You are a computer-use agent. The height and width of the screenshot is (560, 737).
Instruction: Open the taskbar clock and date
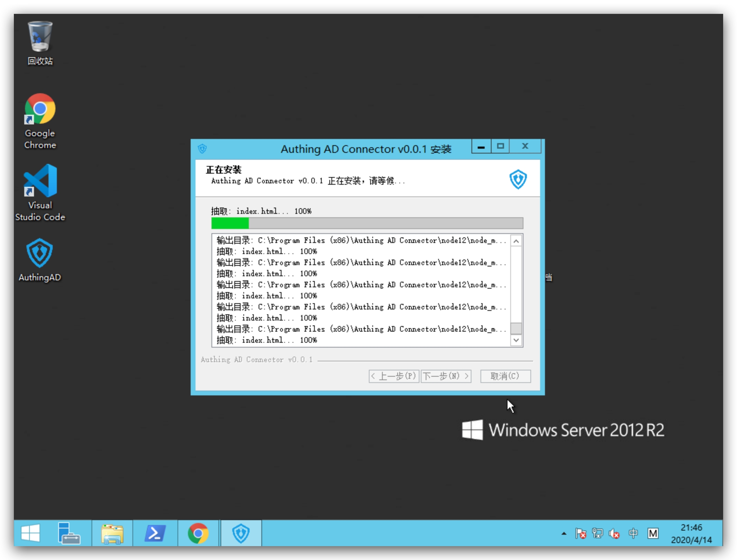pos(691,533)
